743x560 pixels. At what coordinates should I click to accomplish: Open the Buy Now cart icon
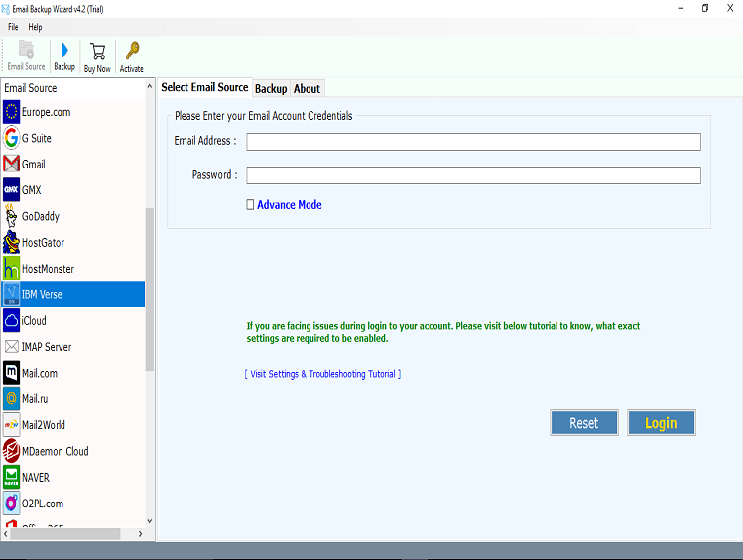tap(97, 52)
